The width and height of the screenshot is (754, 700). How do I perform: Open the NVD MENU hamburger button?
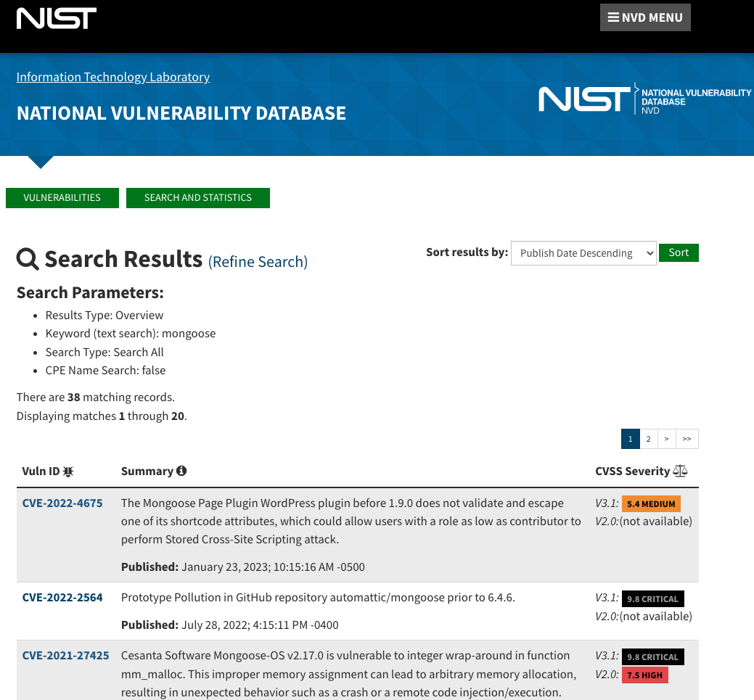[x=645, y=17]
